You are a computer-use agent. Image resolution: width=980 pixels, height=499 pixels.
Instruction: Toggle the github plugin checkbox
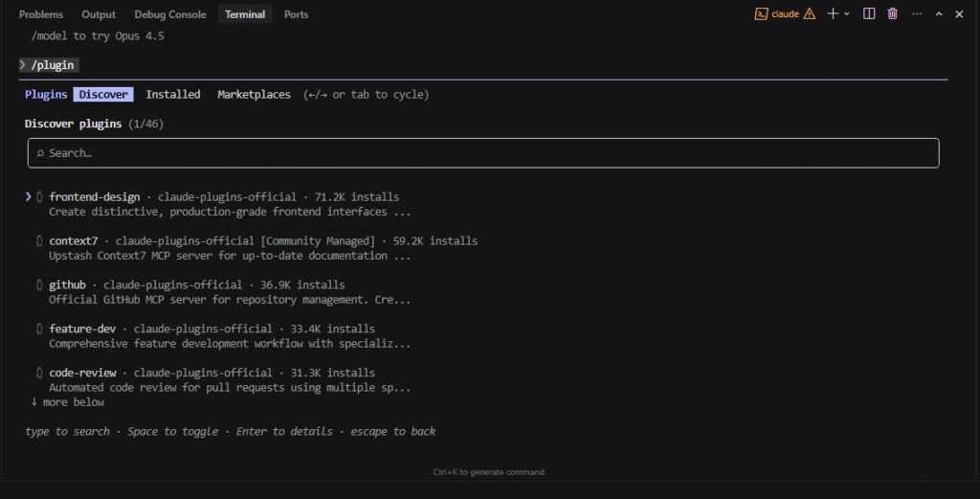39,285
